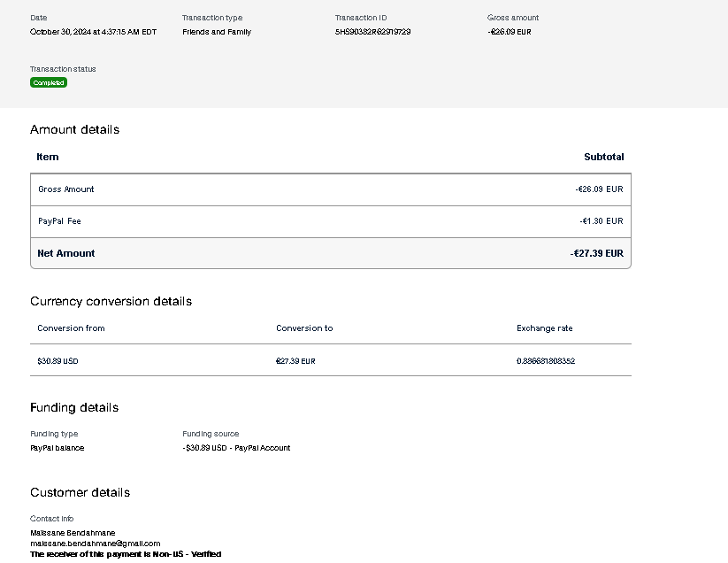728x563 pixels.
Task: Click the customer name Maissane Bendahmane
Action: pyautogui.click(x=73, y=533)
